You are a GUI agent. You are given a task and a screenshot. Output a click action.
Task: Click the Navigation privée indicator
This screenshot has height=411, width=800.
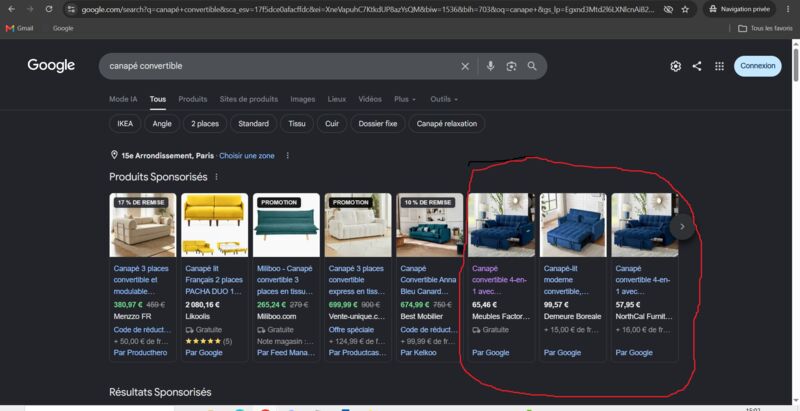pos(739,9)
